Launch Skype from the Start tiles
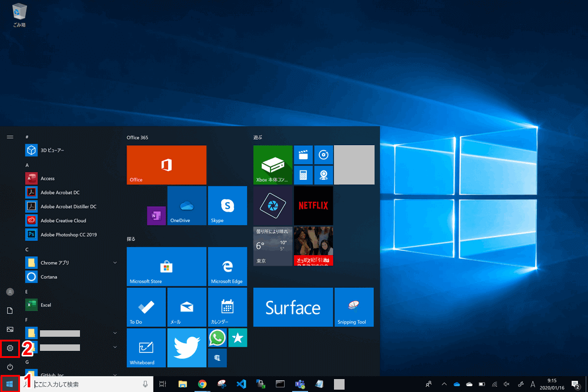 tap(227, 205)
